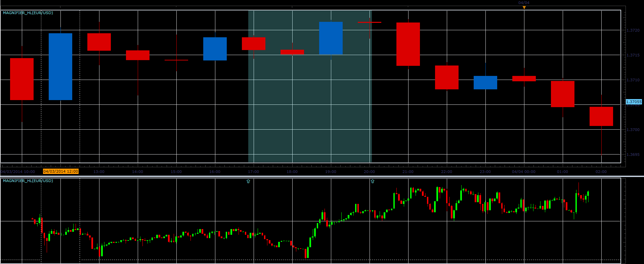Select the red candle at 10:00
This screenshot has height=264, width=644.
(22, 79)
